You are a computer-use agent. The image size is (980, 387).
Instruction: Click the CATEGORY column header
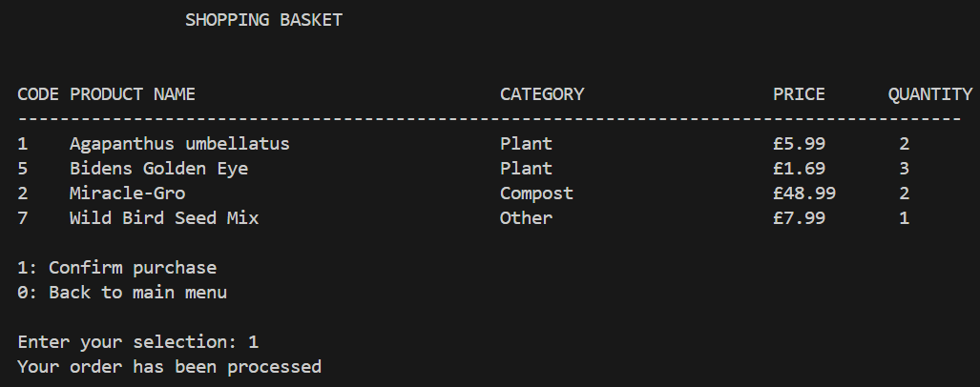click(542, 94)
